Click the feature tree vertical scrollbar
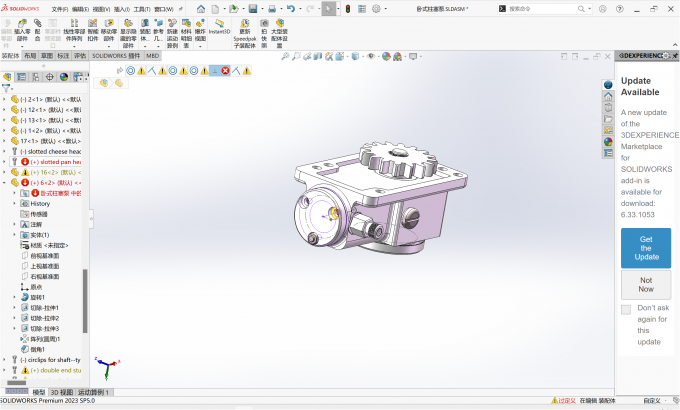The width and height of the screenshot is (680, 410). click(85, 301)
